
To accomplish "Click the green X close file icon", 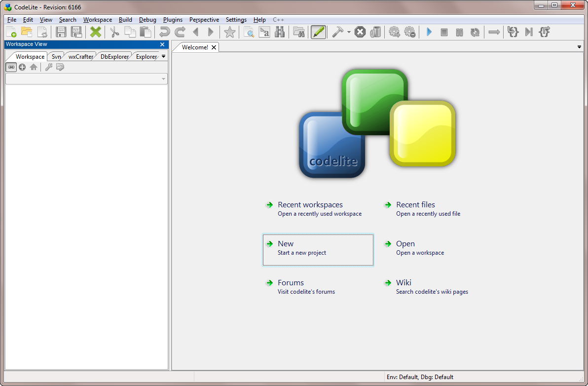I will (96, 32).
